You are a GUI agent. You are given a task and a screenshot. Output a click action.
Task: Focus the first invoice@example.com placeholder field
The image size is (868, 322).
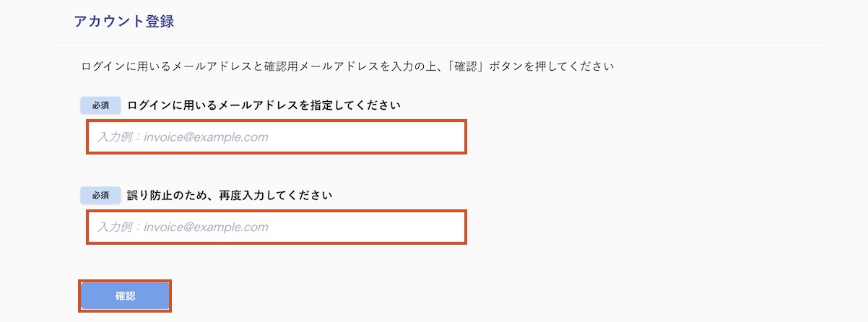[x=277, y=137]
